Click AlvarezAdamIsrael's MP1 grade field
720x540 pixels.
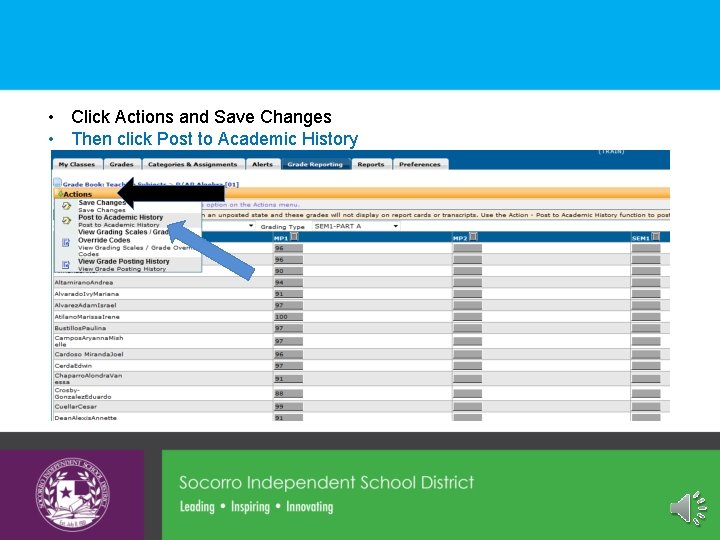pyautogui.click(x=288, y=305)
